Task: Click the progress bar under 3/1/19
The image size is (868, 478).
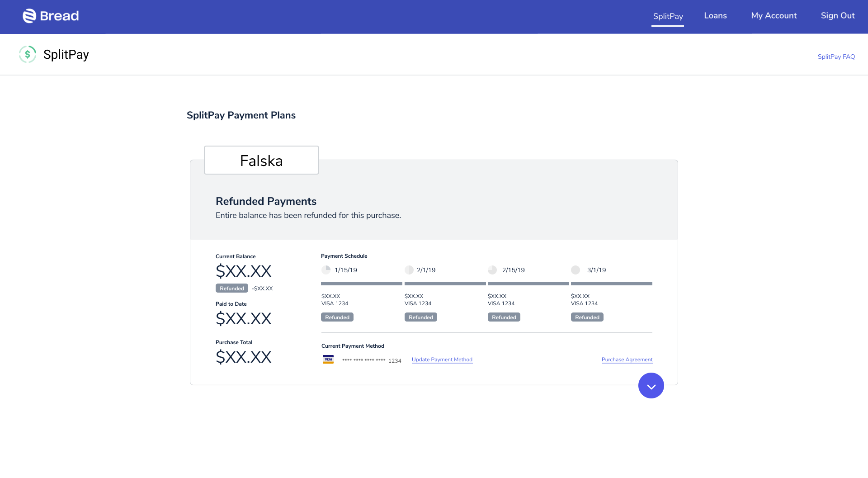Action: 612,284
